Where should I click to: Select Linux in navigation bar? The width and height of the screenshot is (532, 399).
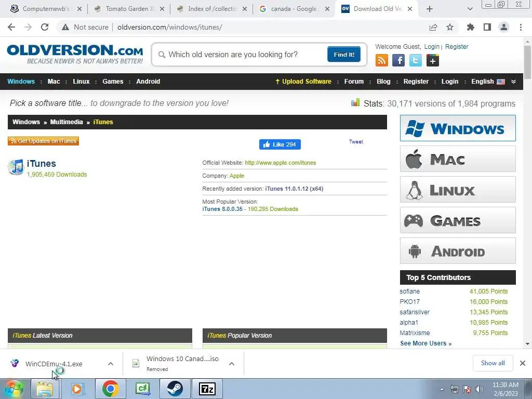[81, 82]
